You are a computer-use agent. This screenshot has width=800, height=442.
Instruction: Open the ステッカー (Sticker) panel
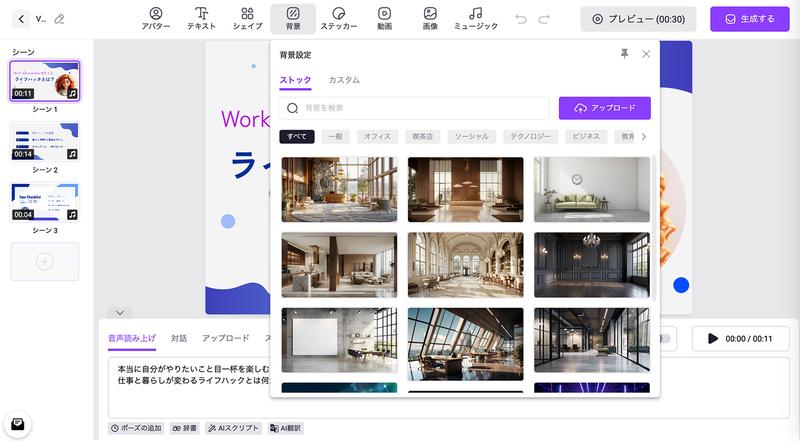tap(339, 18)
